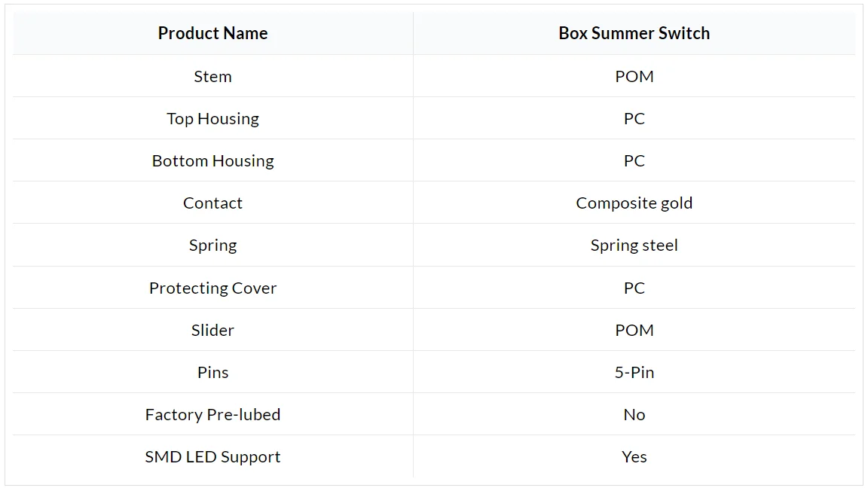Click the Spring steel value

[634, 245]
